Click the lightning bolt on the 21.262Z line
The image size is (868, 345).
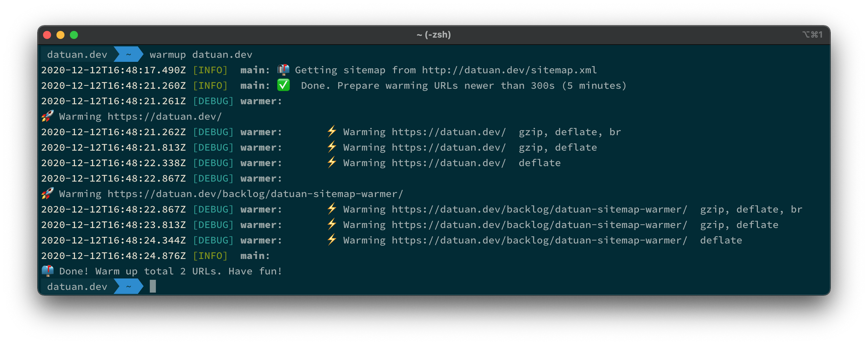(332, 131)
